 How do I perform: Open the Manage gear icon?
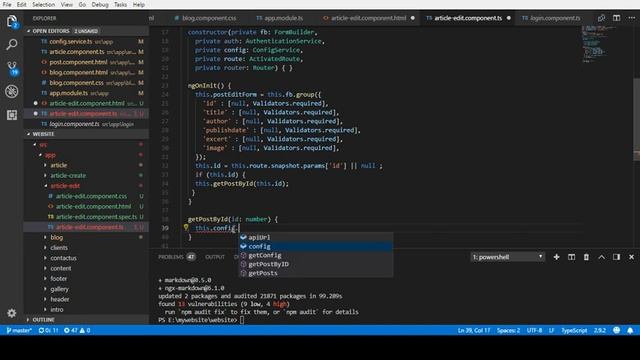(12, 313)
